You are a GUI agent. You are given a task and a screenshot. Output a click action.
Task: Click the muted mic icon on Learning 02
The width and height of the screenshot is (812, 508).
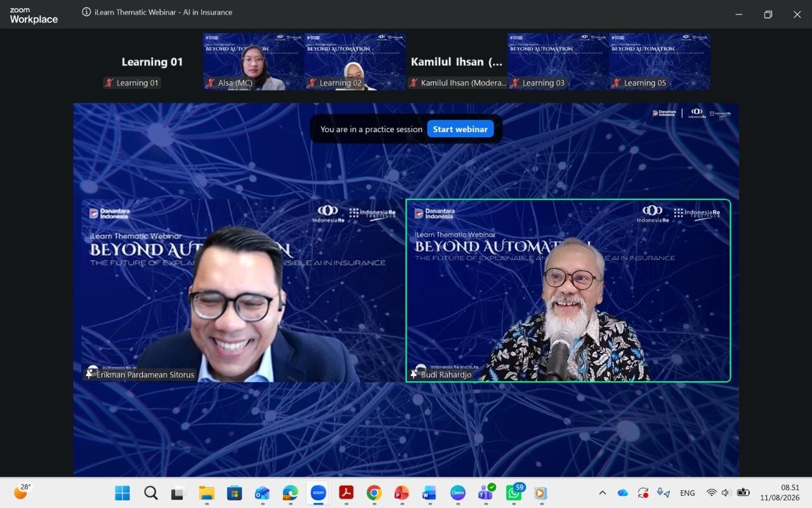[312, 83]
